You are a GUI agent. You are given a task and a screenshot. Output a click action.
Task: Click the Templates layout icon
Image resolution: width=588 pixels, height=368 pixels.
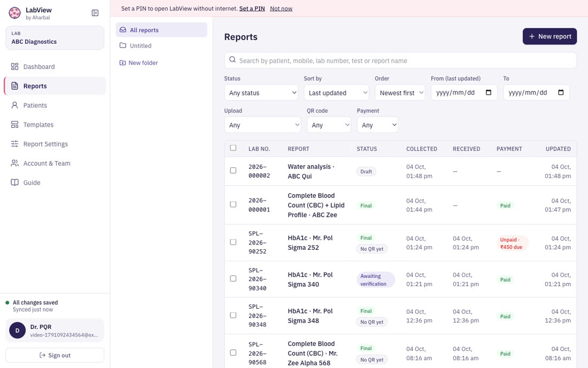click(x=14, y=125)
